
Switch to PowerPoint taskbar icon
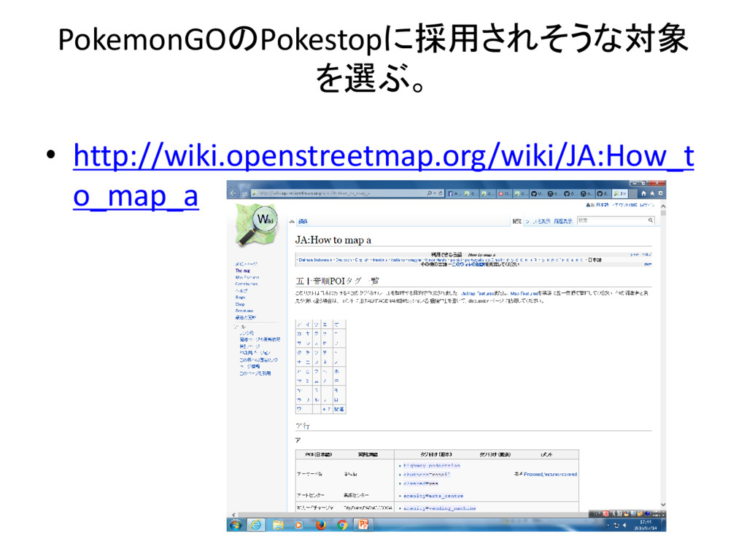(363, 525)
